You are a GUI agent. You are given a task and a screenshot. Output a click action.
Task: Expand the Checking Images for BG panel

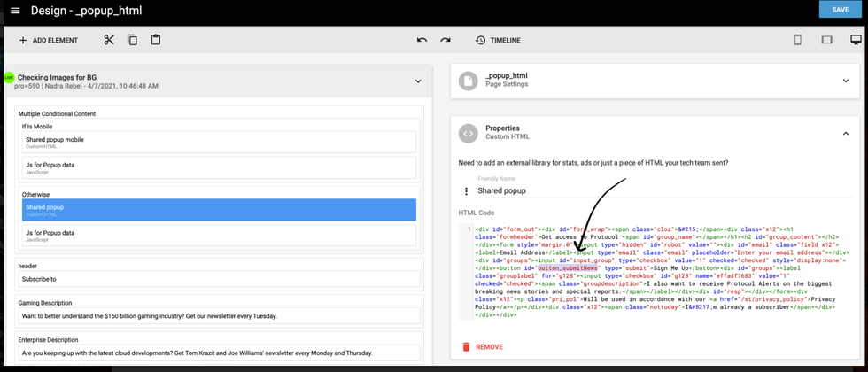coord(418,81)
